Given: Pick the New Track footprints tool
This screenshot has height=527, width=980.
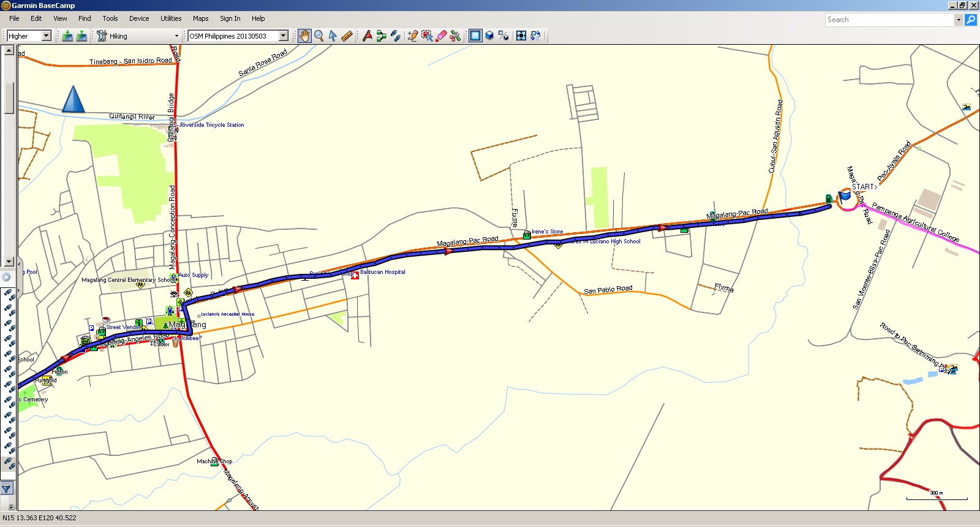Looking at the screenshot, I should point(396,36).
